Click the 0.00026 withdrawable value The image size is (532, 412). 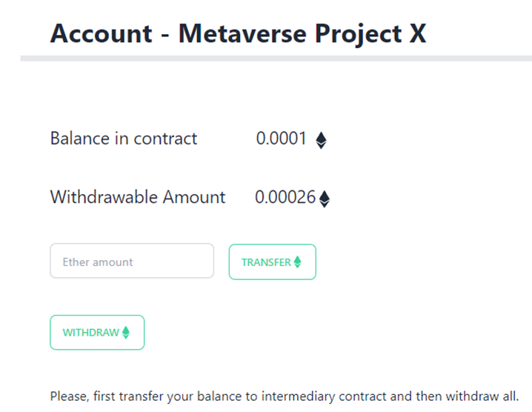click(x=285, y=198)
